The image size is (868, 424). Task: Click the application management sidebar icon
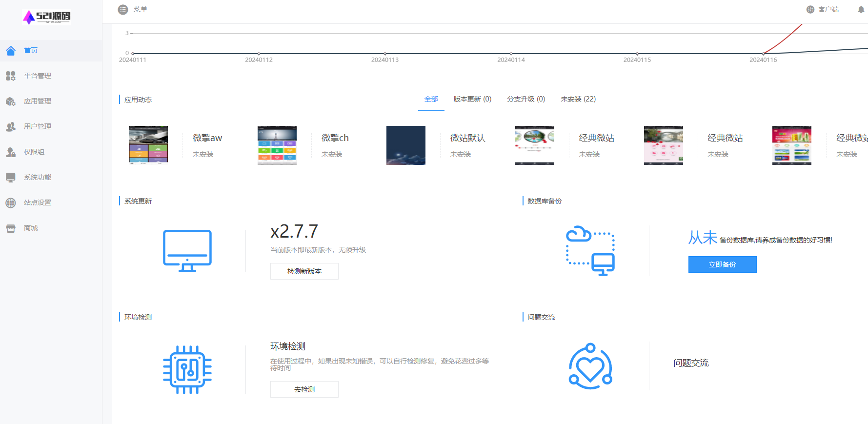11,101
